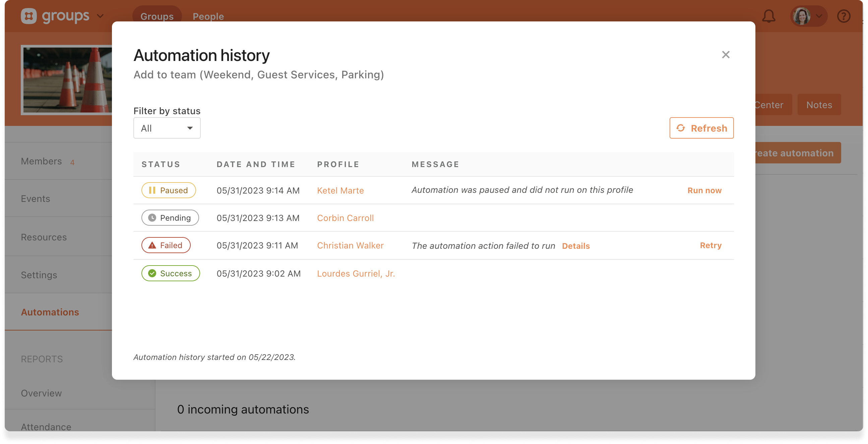Select the Groups tab in header
The image size is (868, 444).
(157, 16)
